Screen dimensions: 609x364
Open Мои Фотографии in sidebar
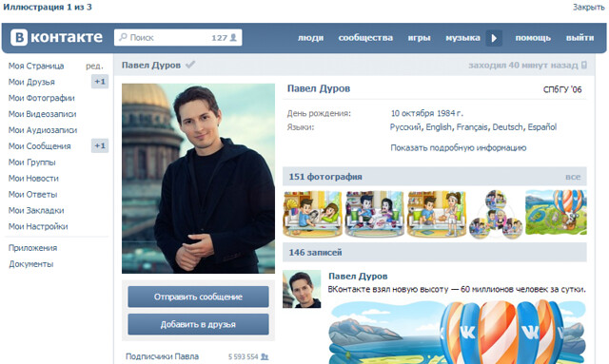click(x=42, y=98)
